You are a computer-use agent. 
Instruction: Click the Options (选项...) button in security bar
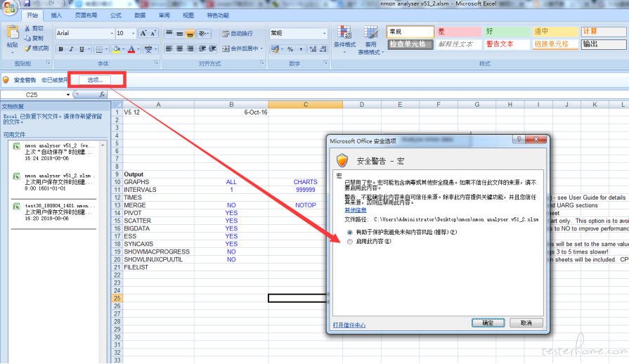pos(95,80)
